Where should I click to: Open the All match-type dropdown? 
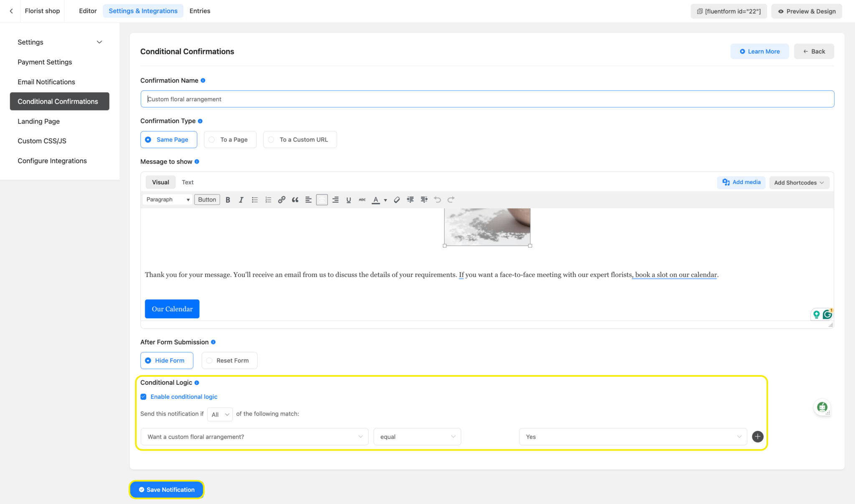(220, 414)
